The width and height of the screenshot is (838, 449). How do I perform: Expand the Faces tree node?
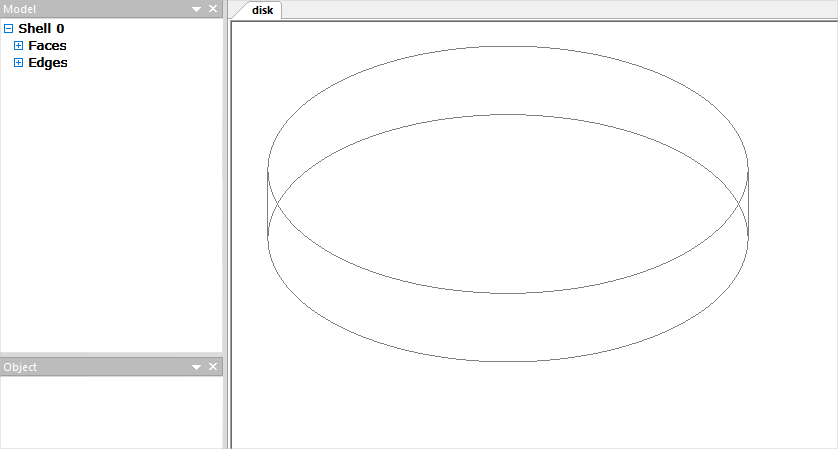coord(18,46)
